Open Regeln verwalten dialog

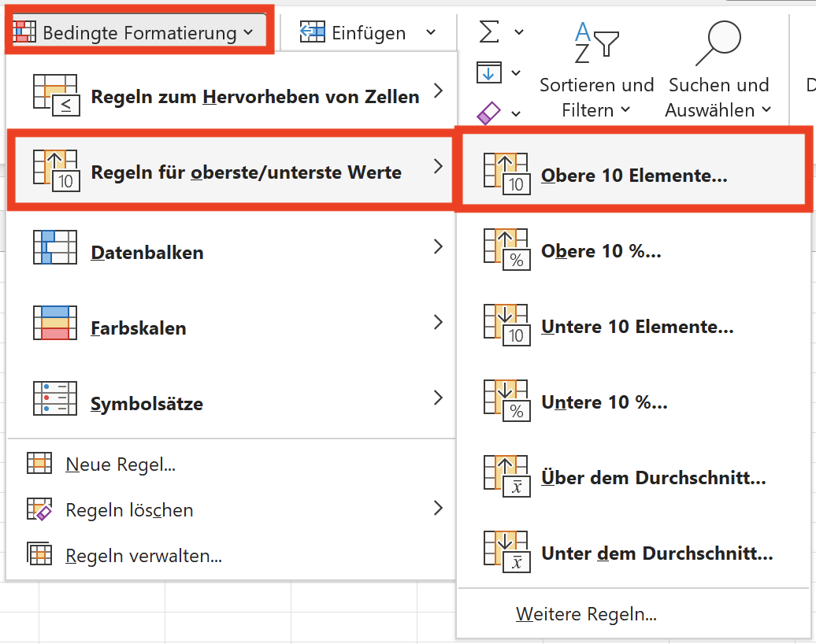143,556
